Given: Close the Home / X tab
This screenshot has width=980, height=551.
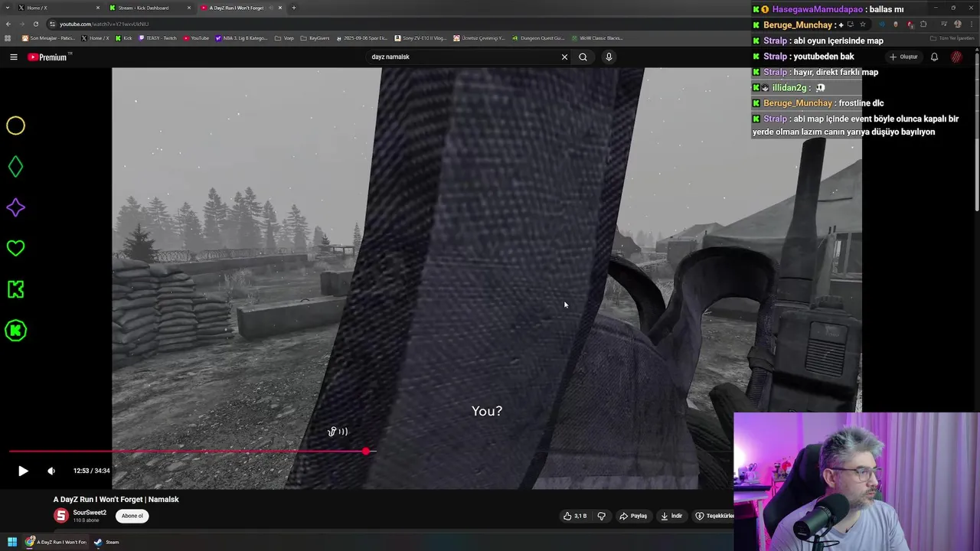Looking at the screenshot, I should point(98,8).
